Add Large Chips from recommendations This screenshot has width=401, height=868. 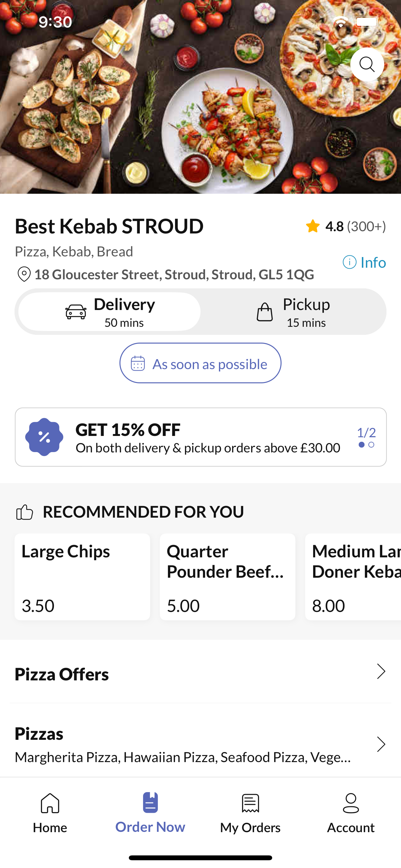pyautogui.click(x=82, y=576)
